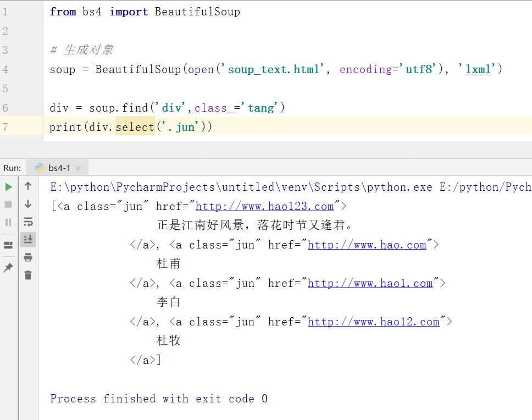Click the Stop process square icon

point(8,205)
